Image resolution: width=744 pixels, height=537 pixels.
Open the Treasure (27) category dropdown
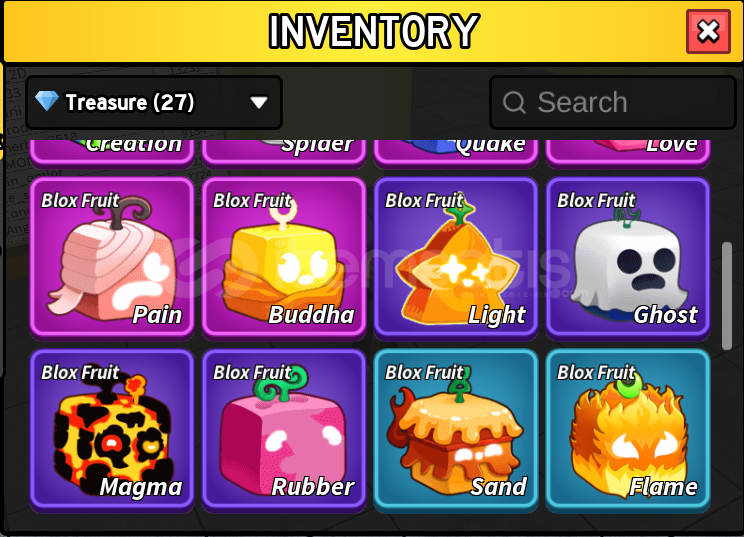(154, 102)
